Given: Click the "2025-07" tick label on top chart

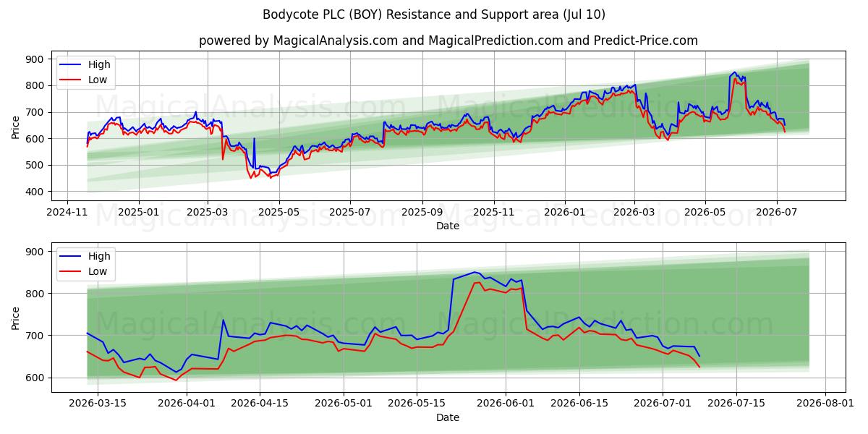Looking at the screenshot, I should [350, 212].
